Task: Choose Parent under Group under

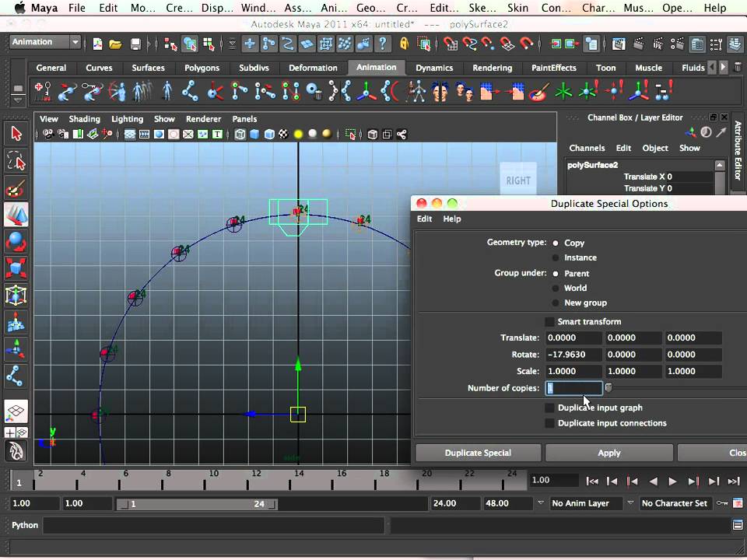Action: pos(556,273)
